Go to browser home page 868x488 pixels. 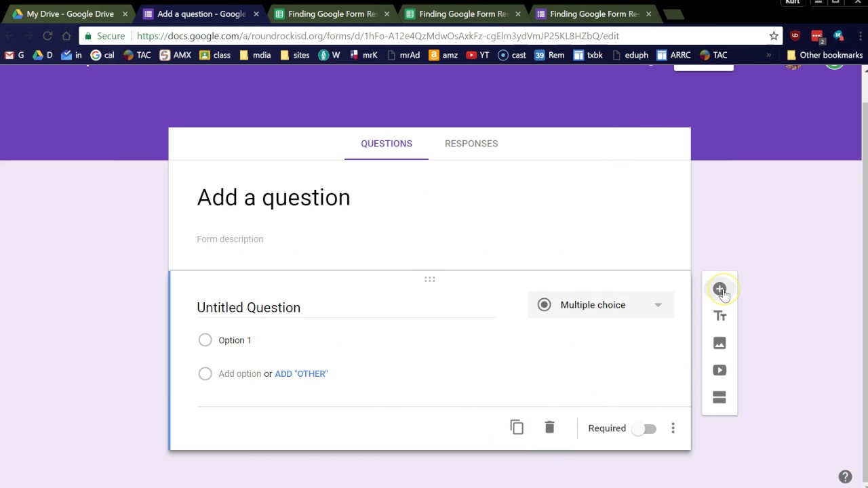(x=66, y=35)
